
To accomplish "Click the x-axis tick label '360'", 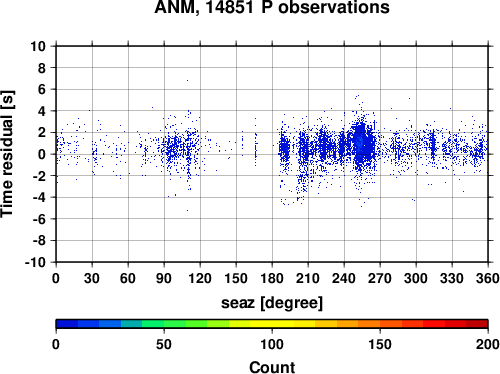I will (488, 278).
